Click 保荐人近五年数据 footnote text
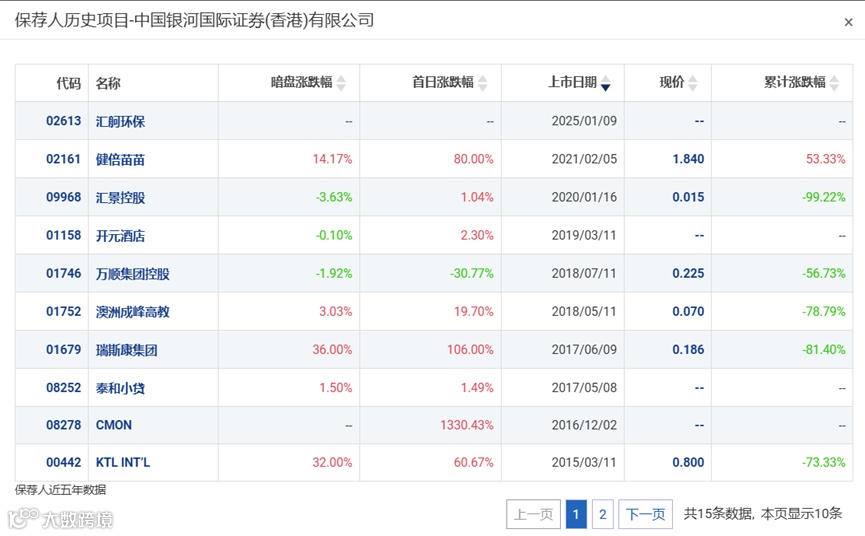This screenshot has width=865, height=536. pos(60,490)
